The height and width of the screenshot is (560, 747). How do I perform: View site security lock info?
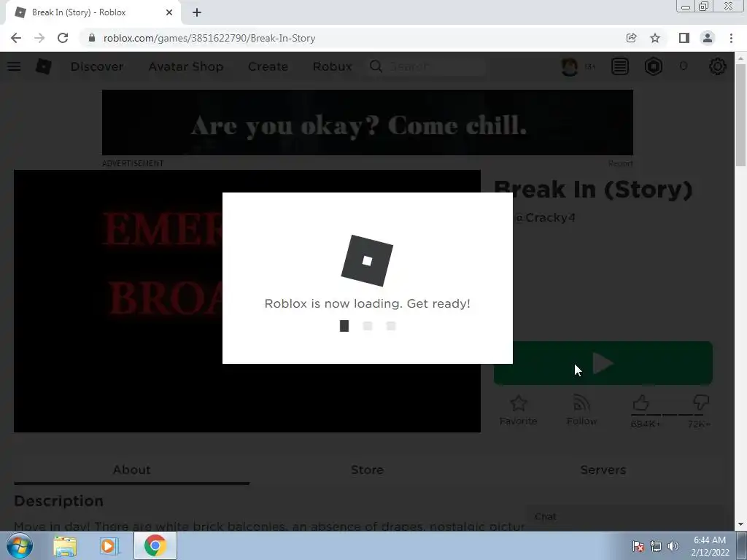click(92, 38)
